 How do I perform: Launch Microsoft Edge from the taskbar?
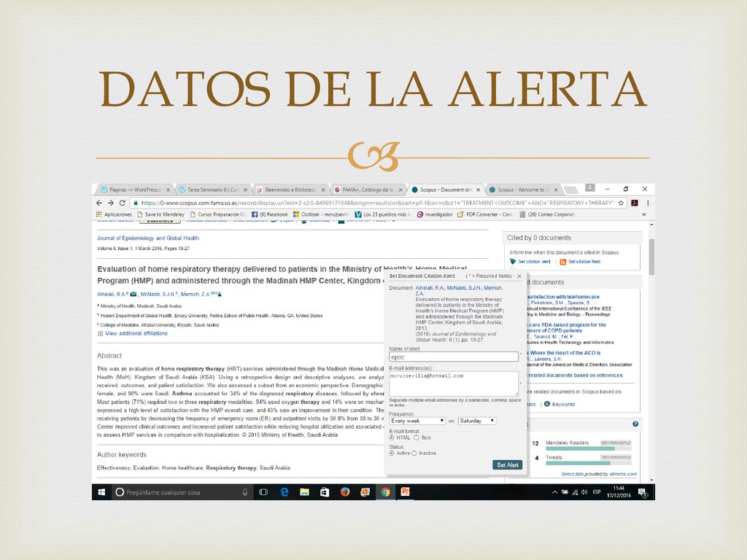tap(285, 492)
